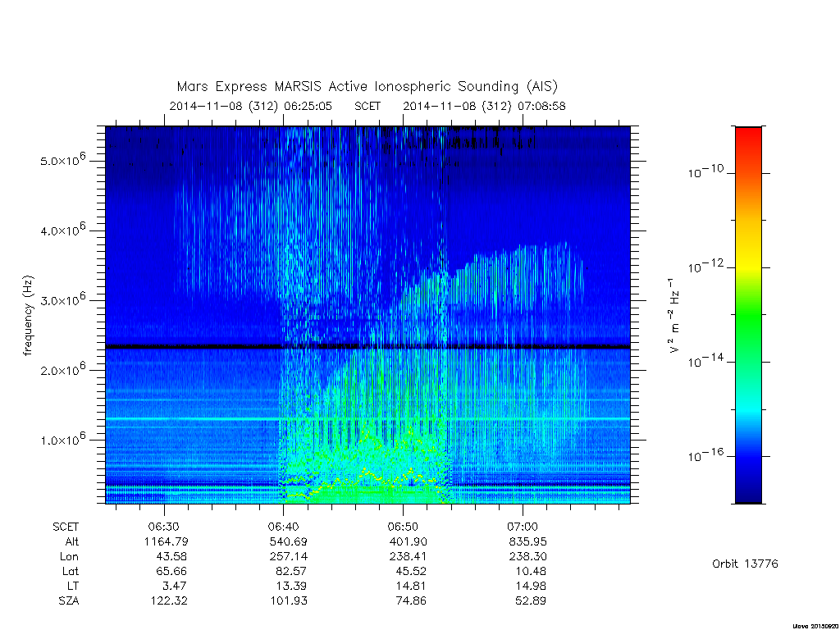Click the SZA value 122.32
The height and width of the screenshot is (630, 840).
(x=169, y=601)
